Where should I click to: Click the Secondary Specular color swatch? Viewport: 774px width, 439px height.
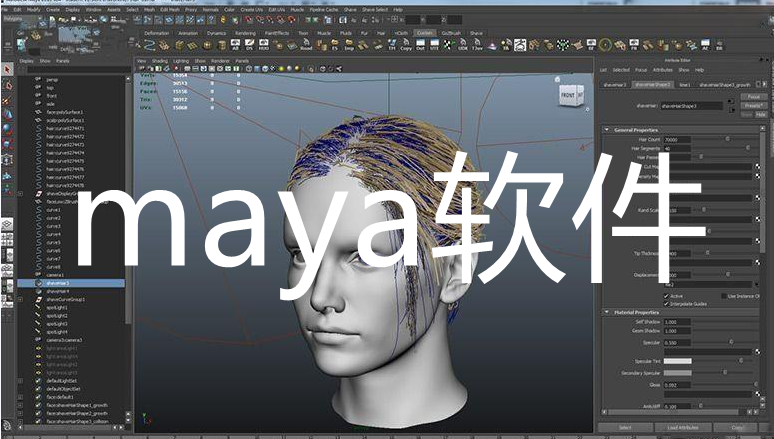point(677,373)
